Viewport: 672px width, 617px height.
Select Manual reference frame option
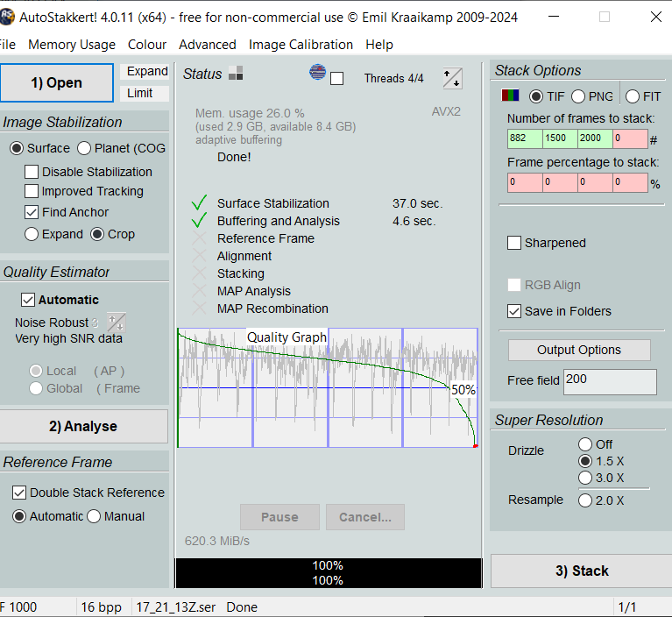pyautogui.click(x=116, y=516)
